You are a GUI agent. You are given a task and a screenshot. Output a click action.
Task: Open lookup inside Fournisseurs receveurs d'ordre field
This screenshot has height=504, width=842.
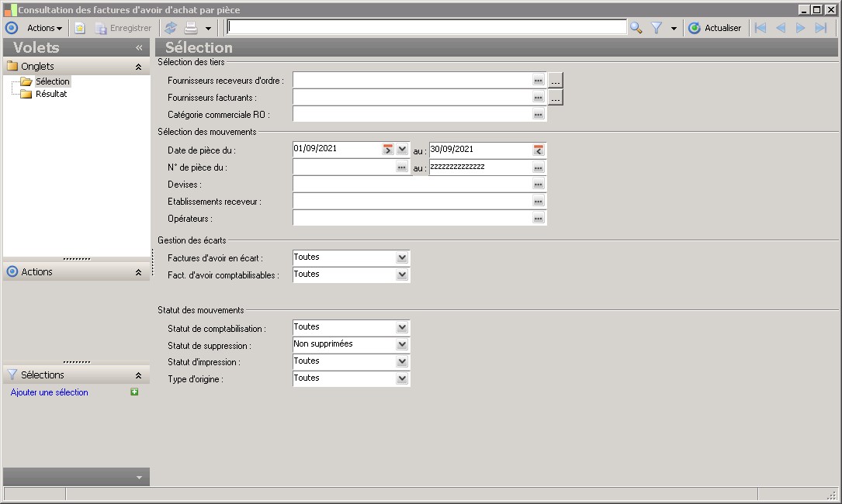[x=538, y=81]
